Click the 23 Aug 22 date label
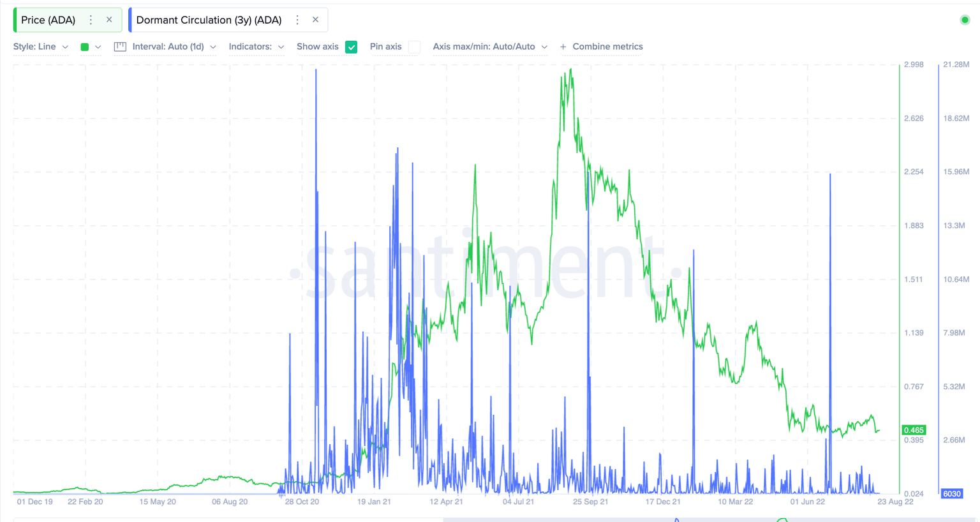The width and height of the screenshot is (980, 522). coord(895,502)
